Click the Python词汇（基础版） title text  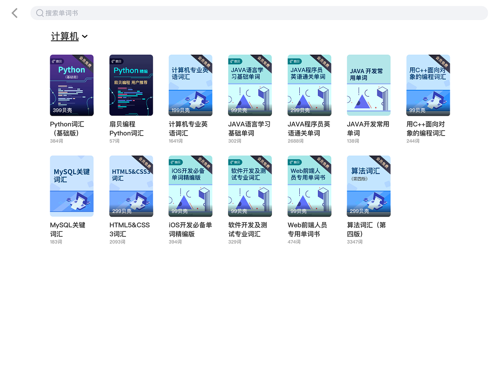click(67, 128)
